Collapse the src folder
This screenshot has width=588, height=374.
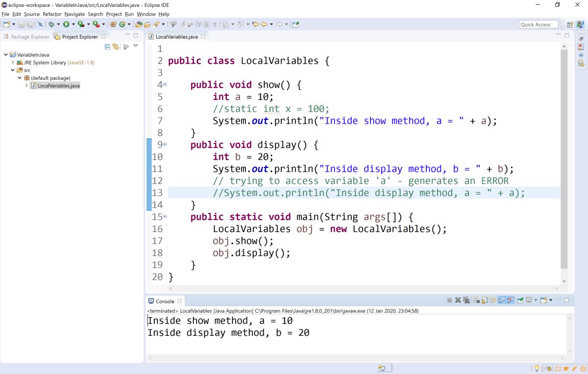coord(13,70)
